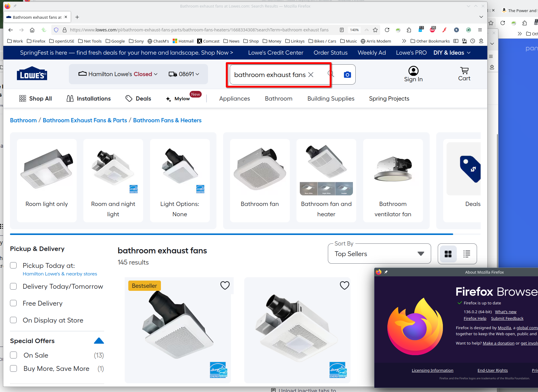538x392 pixels.
Task: Click the Firefox back arrow
Action: tap(11, 30)
